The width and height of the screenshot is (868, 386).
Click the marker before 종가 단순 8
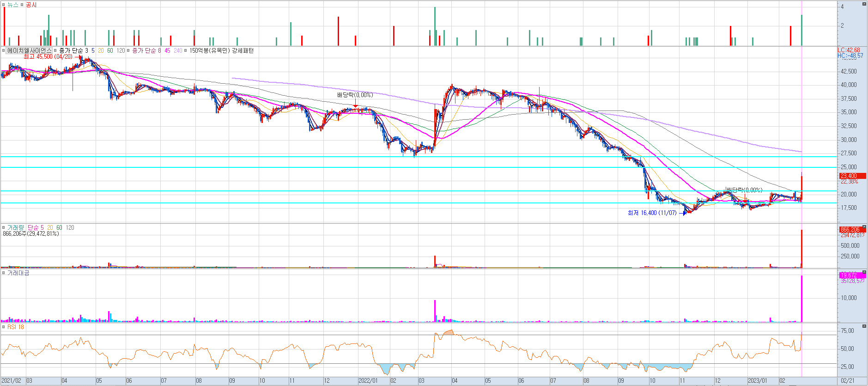128,50
